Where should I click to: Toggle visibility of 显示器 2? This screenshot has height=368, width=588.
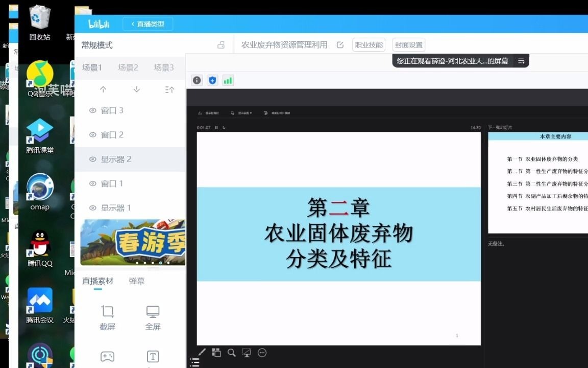[x=92, y=159]
